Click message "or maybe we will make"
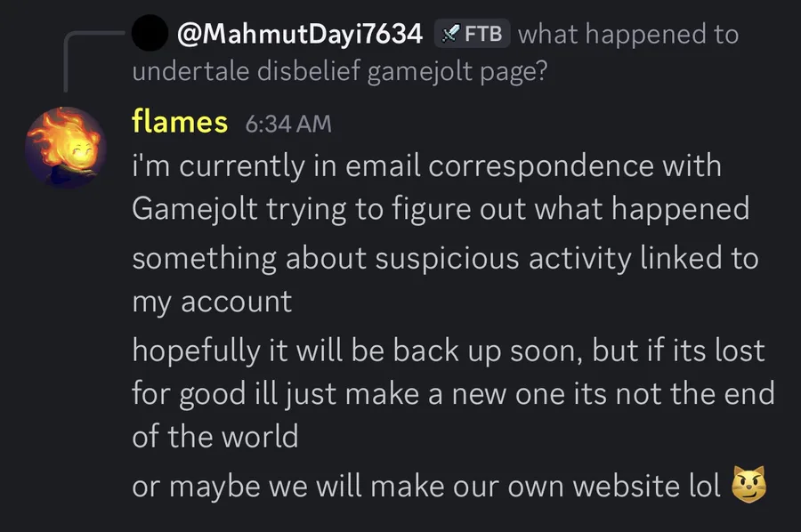 [x=425, y=486]
